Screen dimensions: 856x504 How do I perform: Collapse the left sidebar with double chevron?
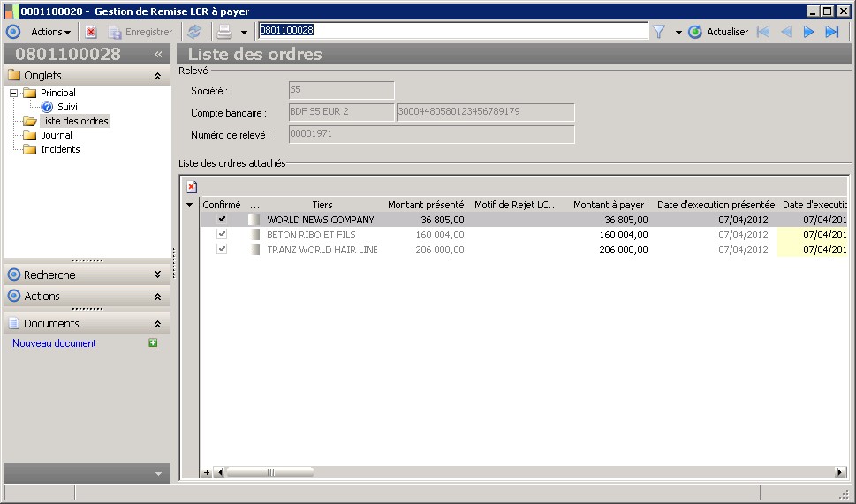[x=158, y=54]
